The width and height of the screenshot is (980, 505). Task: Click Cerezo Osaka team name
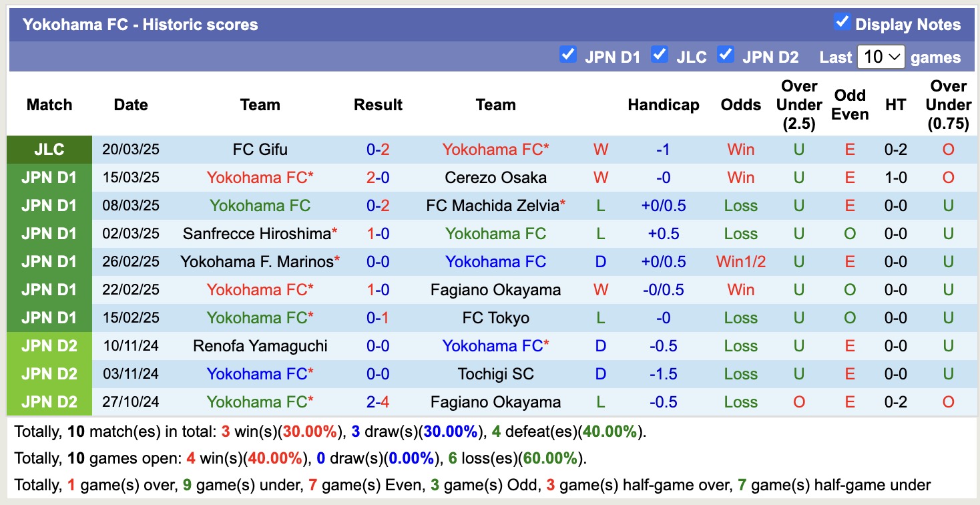(x=496, y=178)
